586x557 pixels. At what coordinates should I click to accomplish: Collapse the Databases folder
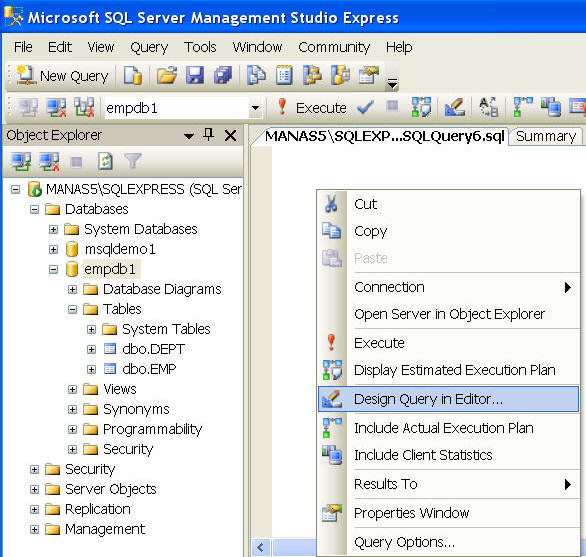[x=34, y=209]
